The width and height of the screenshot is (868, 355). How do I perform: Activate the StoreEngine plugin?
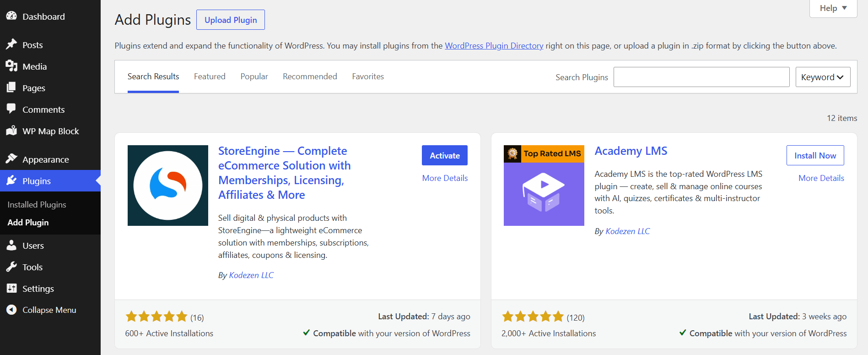(x=445, y=155)
